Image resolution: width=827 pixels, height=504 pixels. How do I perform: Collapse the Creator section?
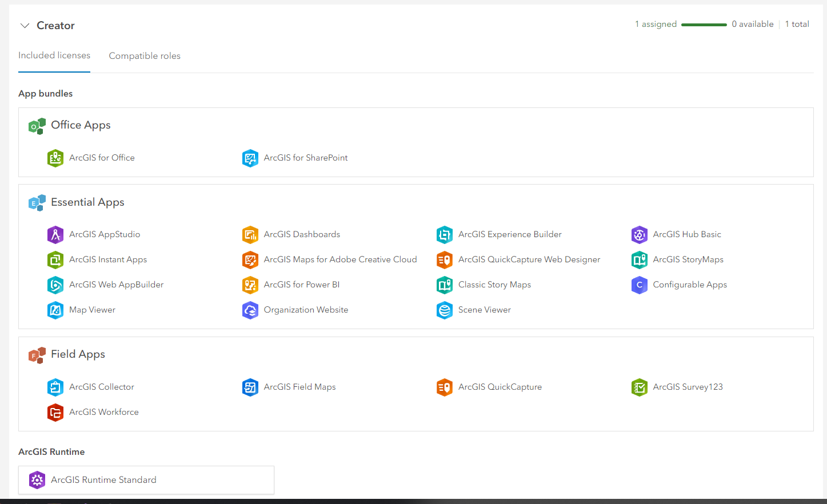pyautogui.click(x=24, y=25)
